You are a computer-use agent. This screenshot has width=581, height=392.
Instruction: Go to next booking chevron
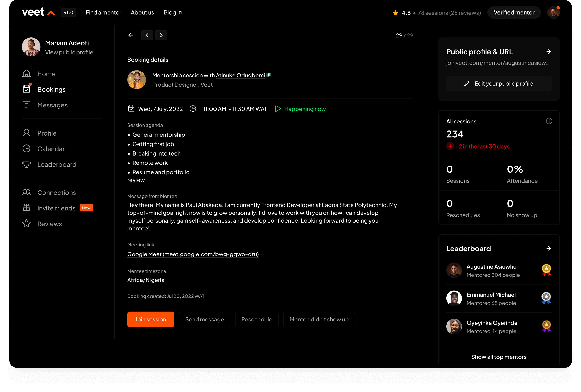(161, 35)
